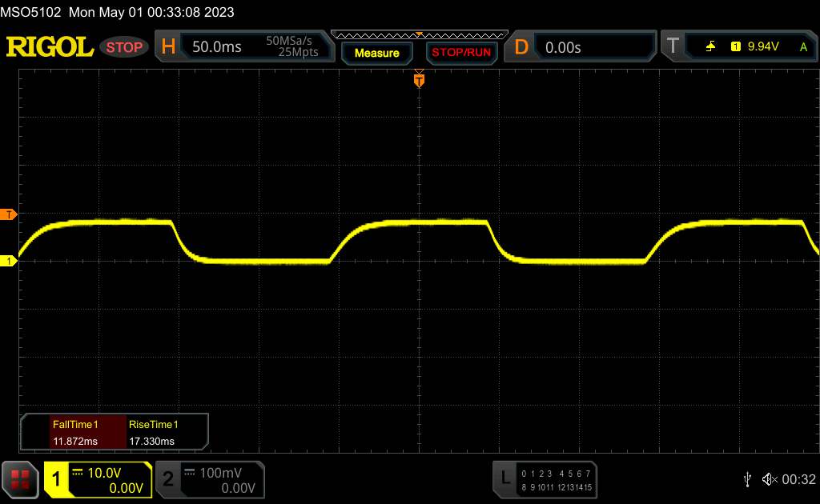Select the RiseTime1 measurement result
The height and width of the screenshot is (504, 820).
click(153, 432)
